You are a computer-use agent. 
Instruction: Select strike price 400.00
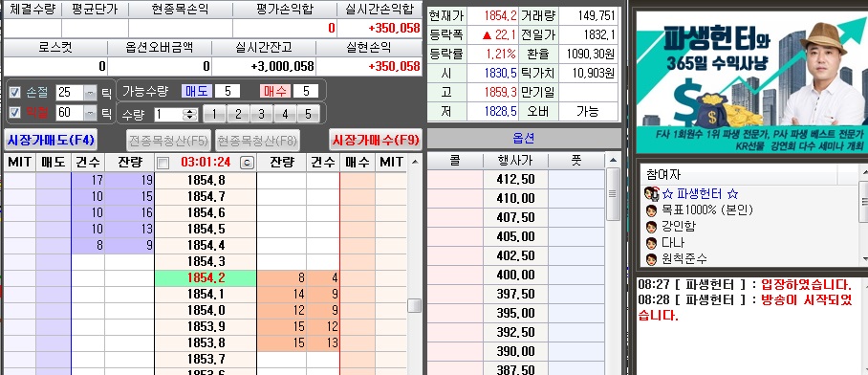tap(516, 276)
